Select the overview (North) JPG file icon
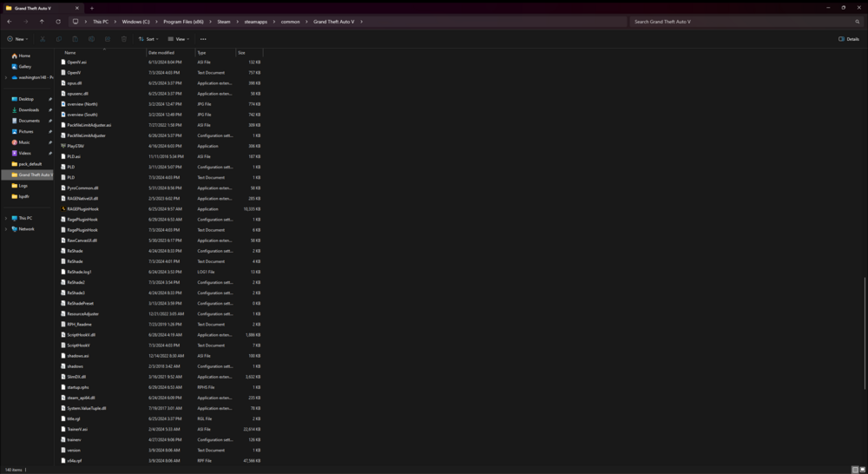 click(63, 104)
